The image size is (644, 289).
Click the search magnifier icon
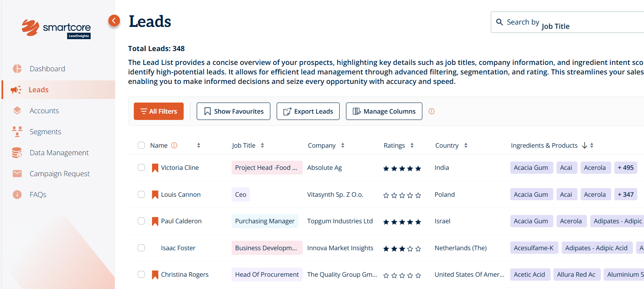click(500, 22)
